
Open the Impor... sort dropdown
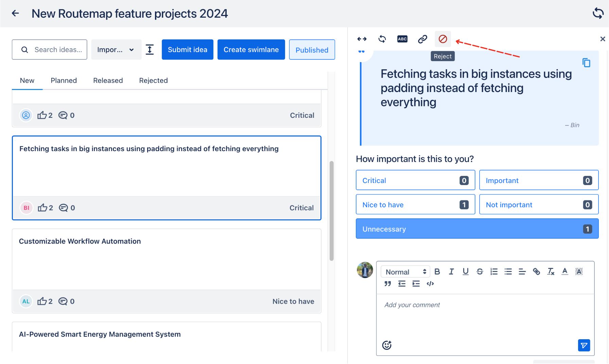pyautogui.click(x=116, y=50)
